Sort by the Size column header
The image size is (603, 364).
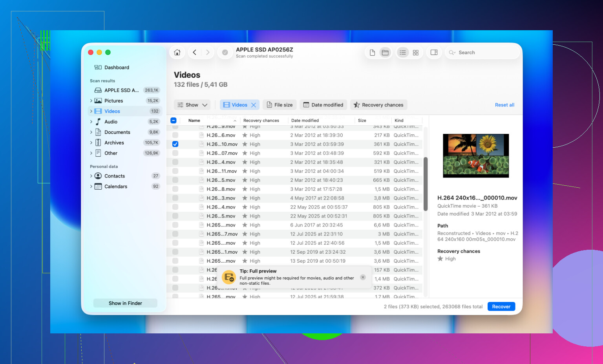(362, 121)
